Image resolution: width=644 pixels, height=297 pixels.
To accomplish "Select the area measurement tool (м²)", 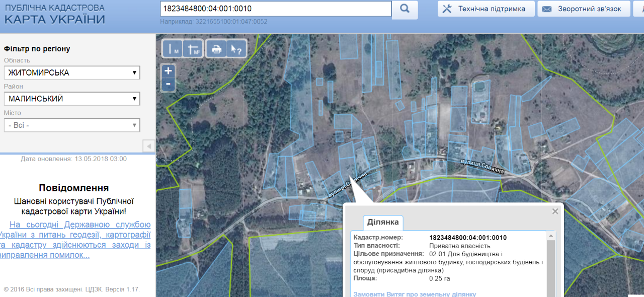I will pyautogui.click(x=193, y=49).
